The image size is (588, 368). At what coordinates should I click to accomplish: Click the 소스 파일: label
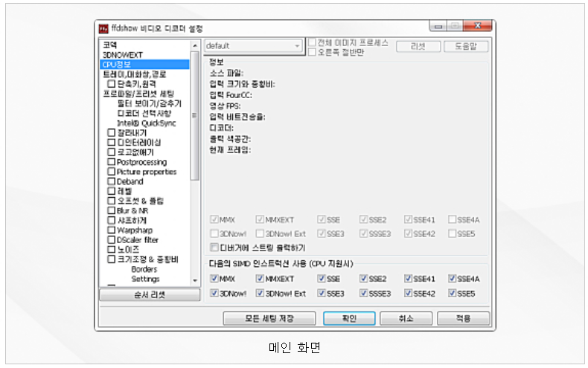click(x=226, y=73)
